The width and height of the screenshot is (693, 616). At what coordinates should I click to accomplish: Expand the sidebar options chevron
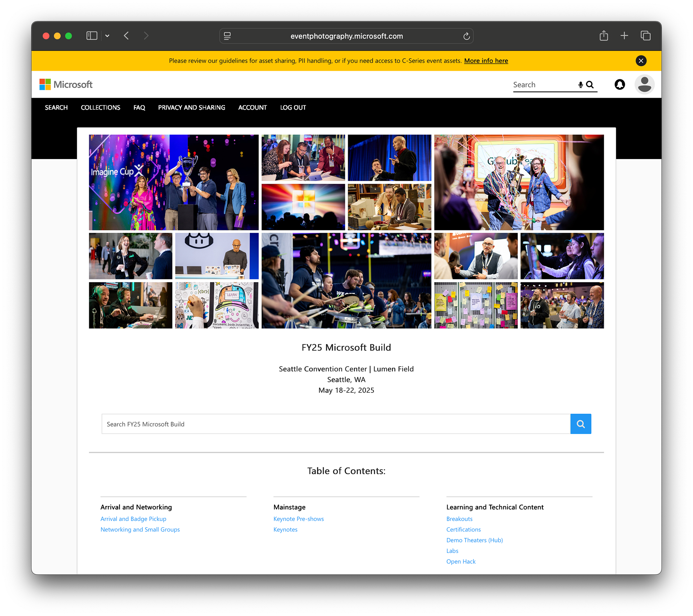[107, 36]
